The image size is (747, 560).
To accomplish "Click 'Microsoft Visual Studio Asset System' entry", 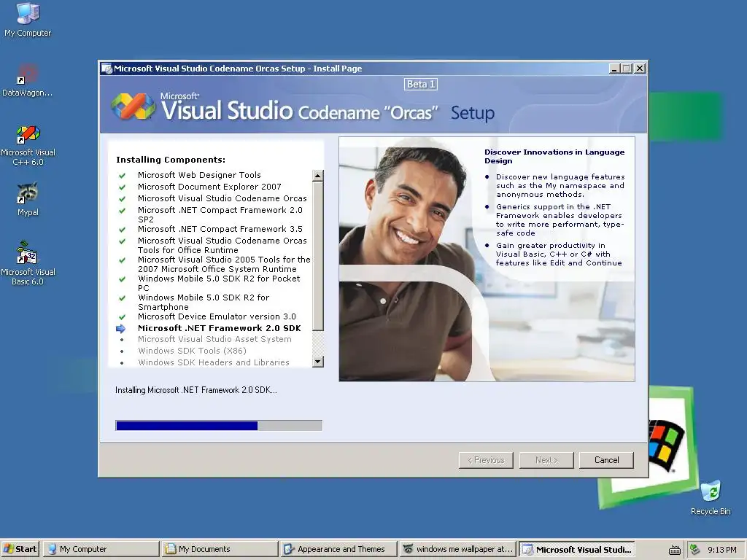I will tap(214, 339).
